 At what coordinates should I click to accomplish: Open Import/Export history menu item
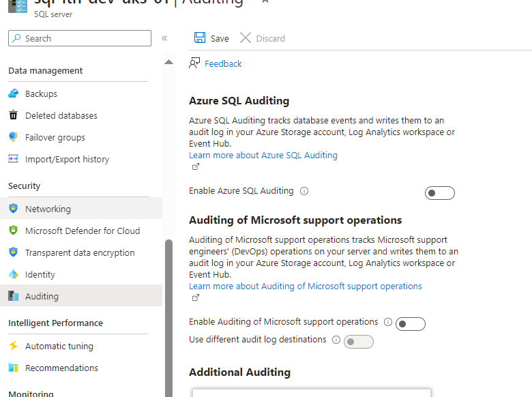(81, 159)
